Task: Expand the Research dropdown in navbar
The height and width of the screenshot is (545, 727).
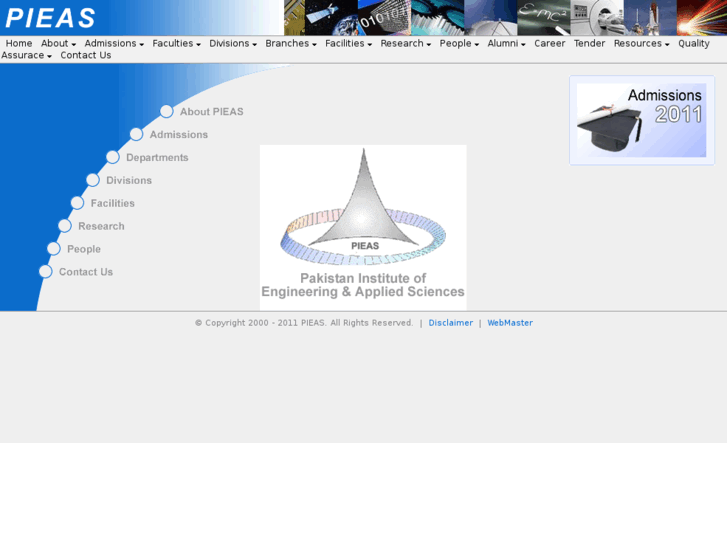Action: click(x=406, y=43)
